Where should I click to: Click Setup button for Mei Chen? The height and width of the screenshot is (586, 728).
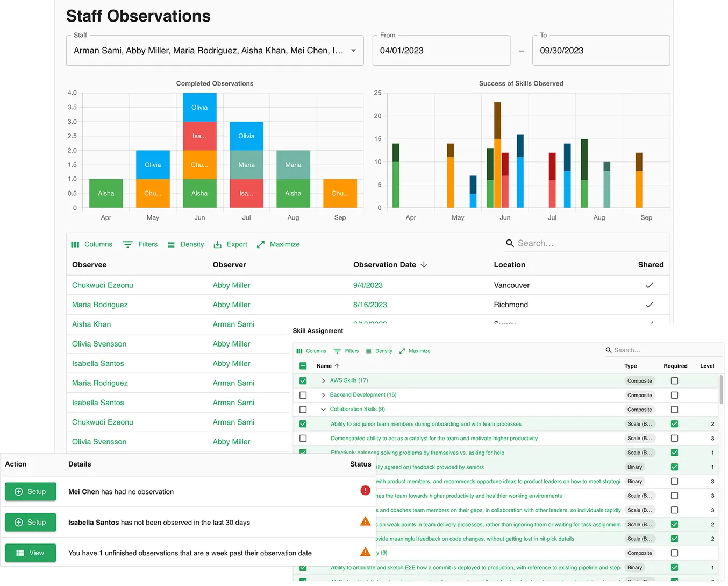click(x=31, y=491)
